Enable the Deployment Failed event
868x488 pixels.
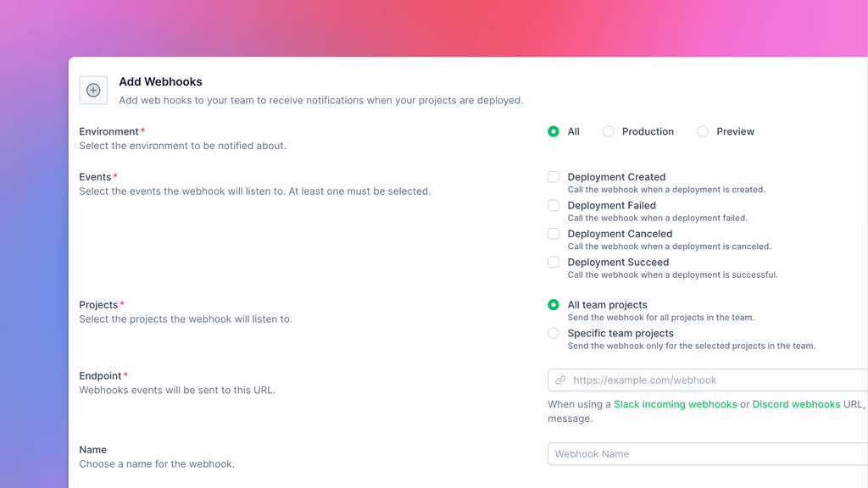553,205
